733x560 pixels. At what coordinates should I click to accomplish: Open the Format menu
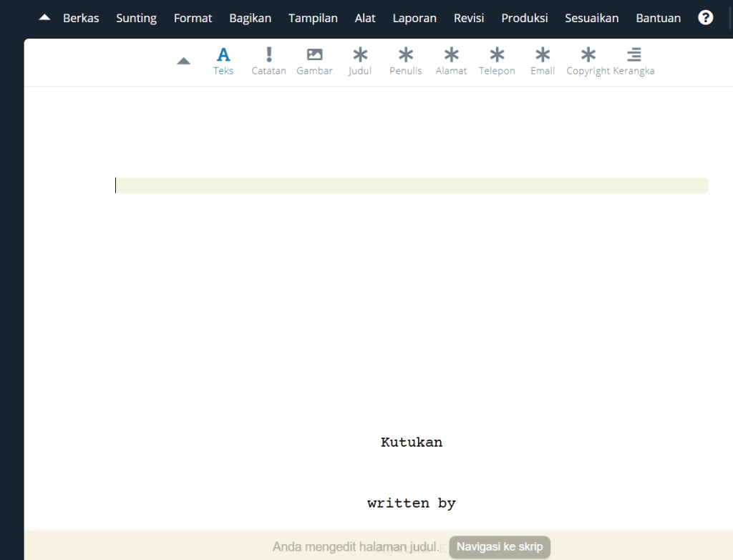click(193, 18)
